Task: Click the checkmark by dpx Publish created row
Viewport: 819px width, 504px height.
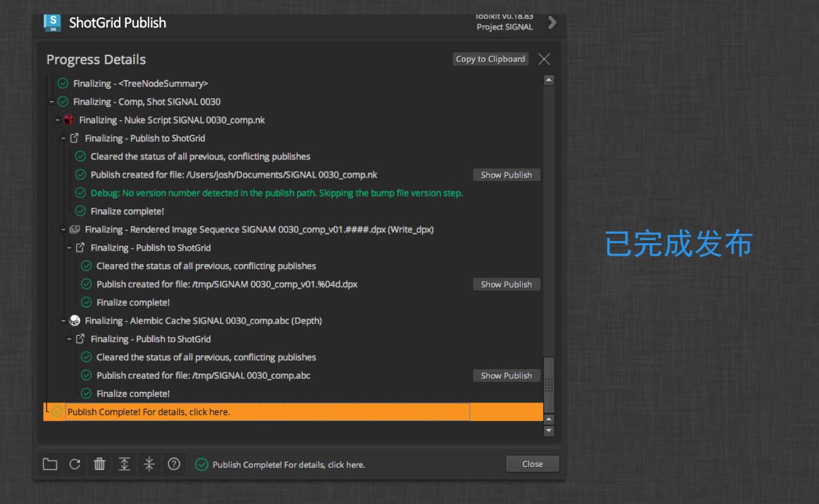Action: 86,284
